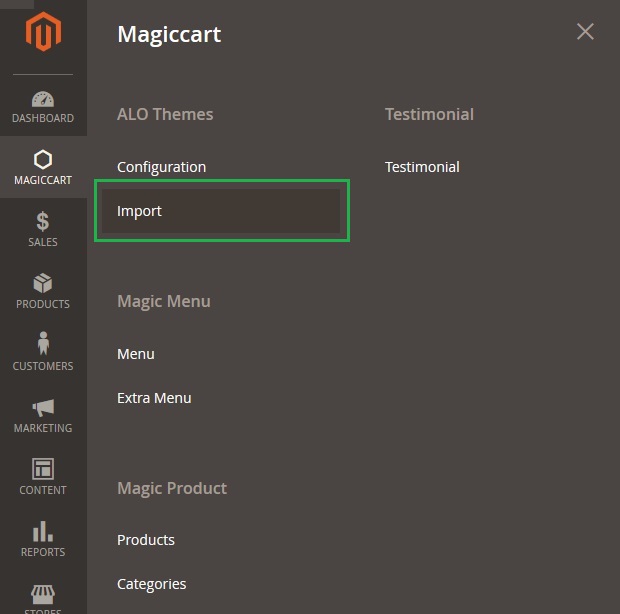This screenshot has width=620, height=614.
Task: Open Products under Magic Product section
Action: 146,540
